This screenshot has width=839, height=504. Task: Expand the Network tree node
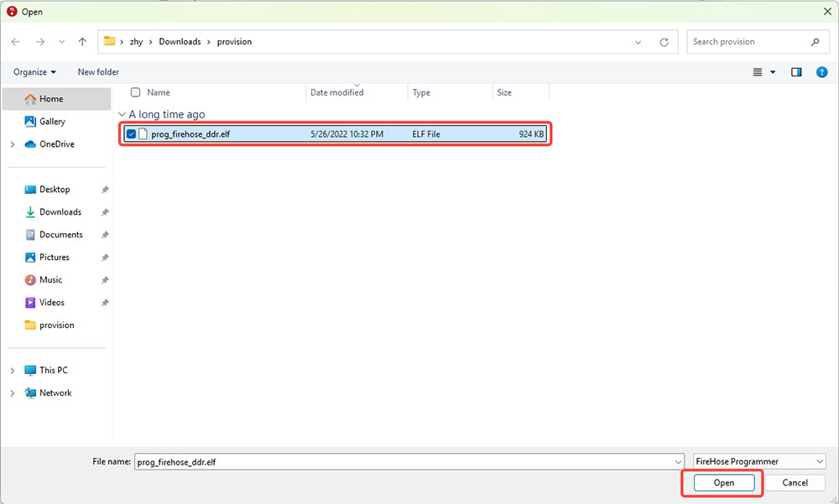click(x=13, y=393)
